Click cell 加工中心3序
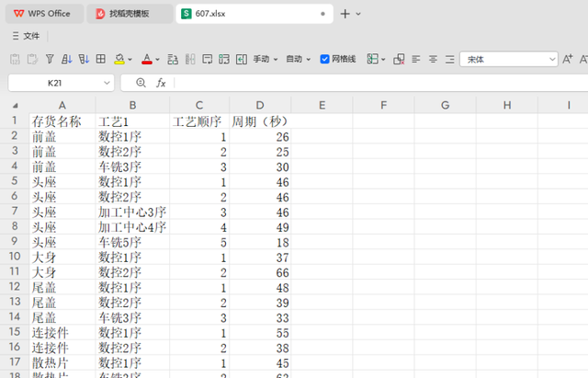This screenshot has width=588, height=378. point(132,212)
